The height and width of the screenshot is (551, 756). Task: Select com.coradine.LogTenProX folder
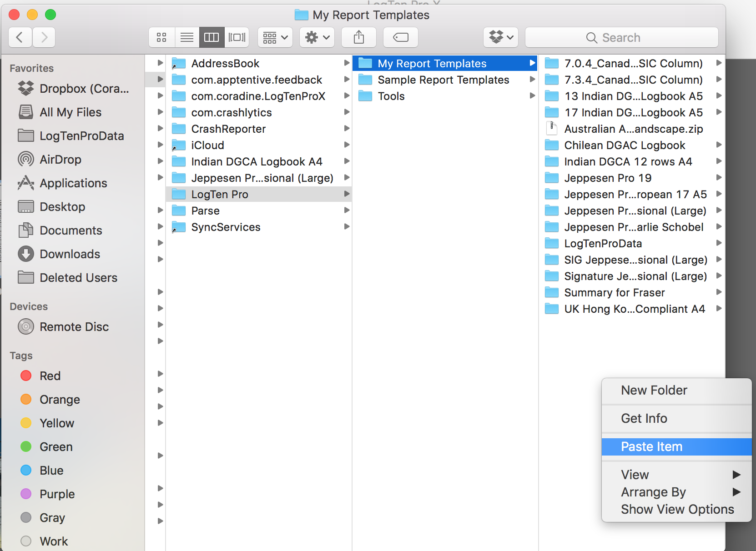[259, 96]
